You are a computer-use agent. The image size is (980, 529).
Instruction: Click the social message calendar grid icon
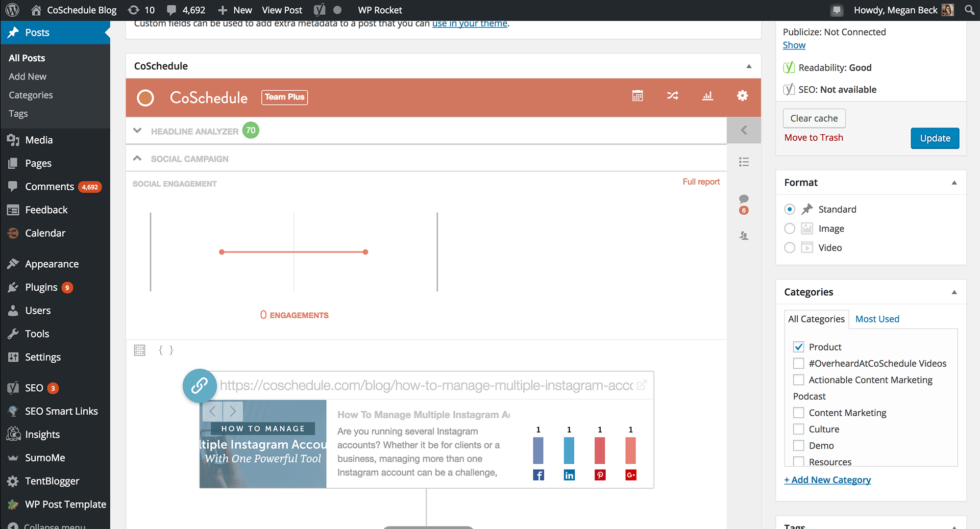click(x=140, y=350)
